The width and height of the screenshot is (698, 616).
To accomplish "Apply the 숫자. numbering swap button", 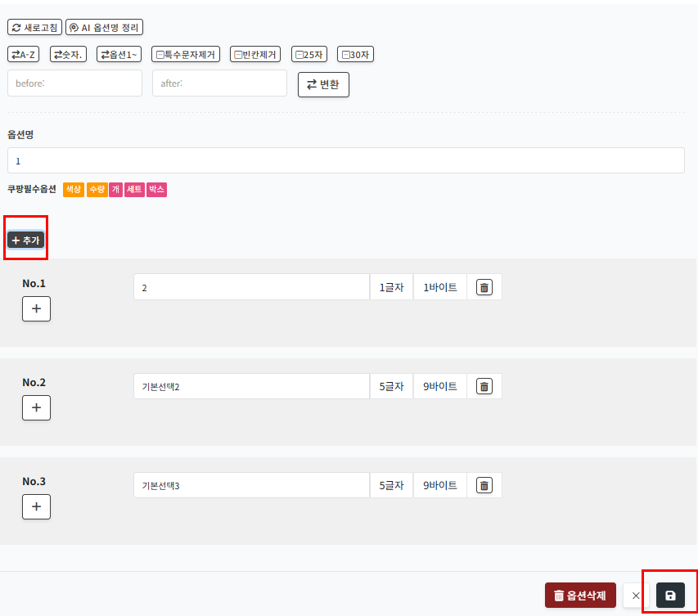I will click(x=68, y=54).
